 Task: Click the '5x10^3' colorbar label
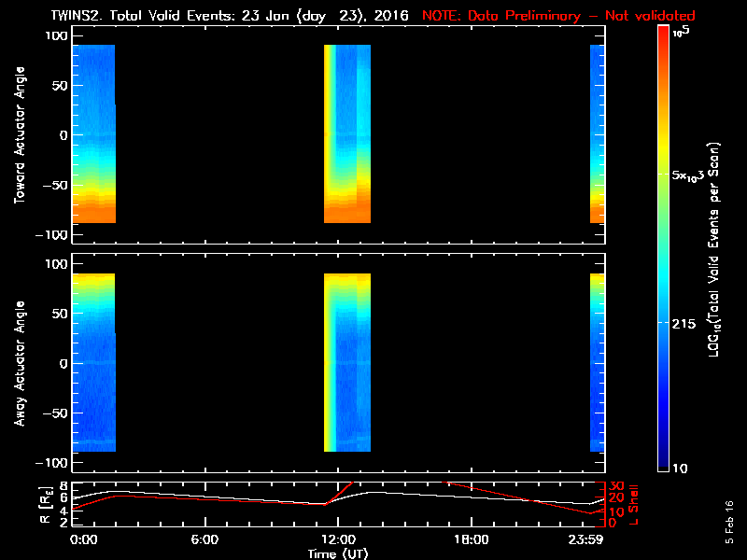point(687,175)
